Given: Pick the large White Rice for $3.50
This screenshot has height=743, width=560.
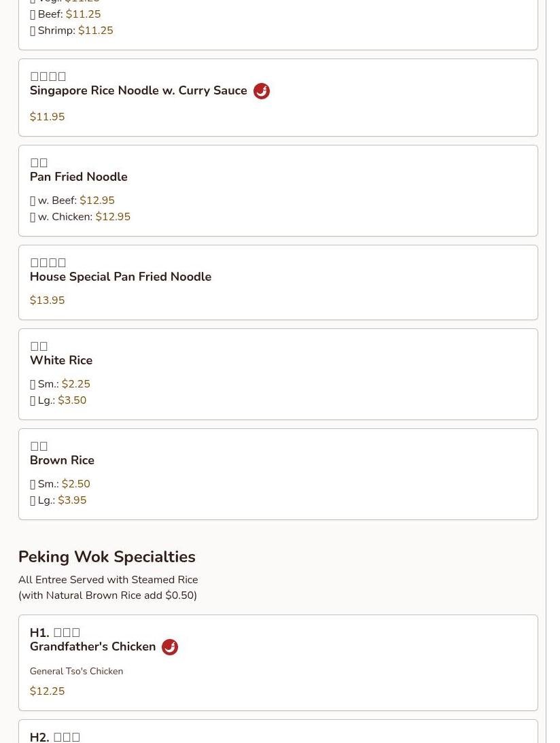Looking at the screenshot, I should coord(58,400).
